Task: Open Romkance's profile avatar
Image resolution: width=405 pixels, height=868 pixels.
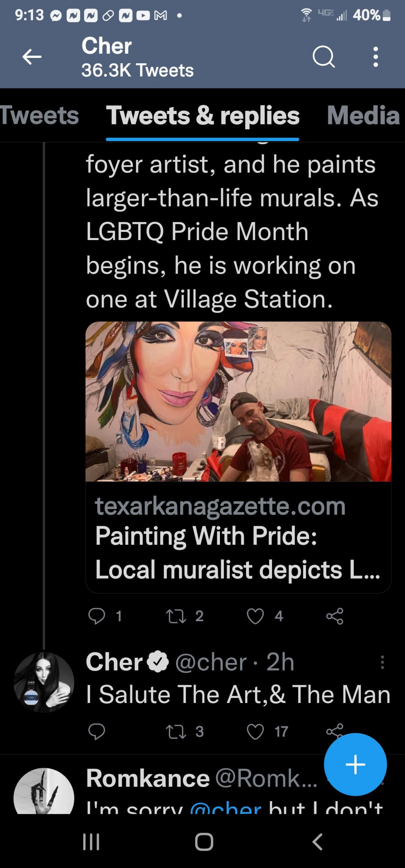Action: [44, 793]
